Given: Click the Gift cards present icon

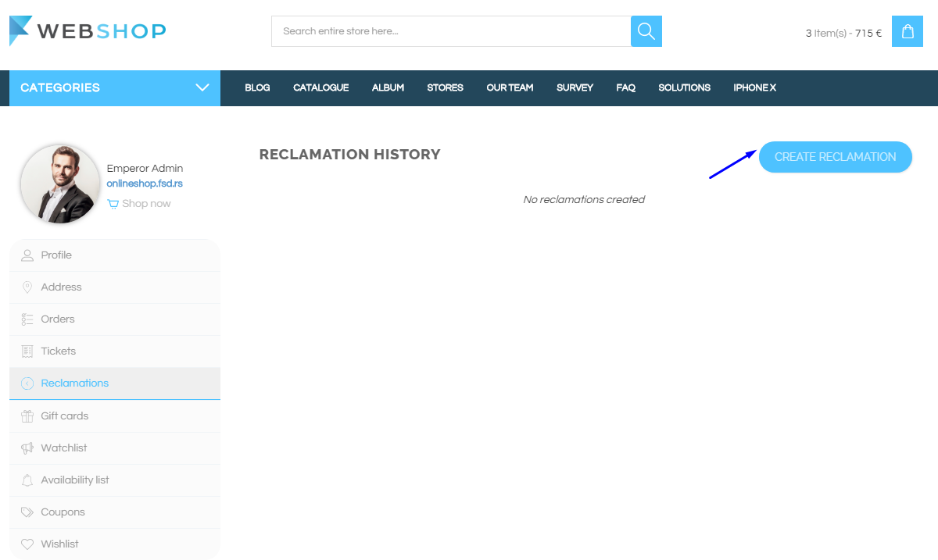Looking at the screenshot, I should point(27,416).
